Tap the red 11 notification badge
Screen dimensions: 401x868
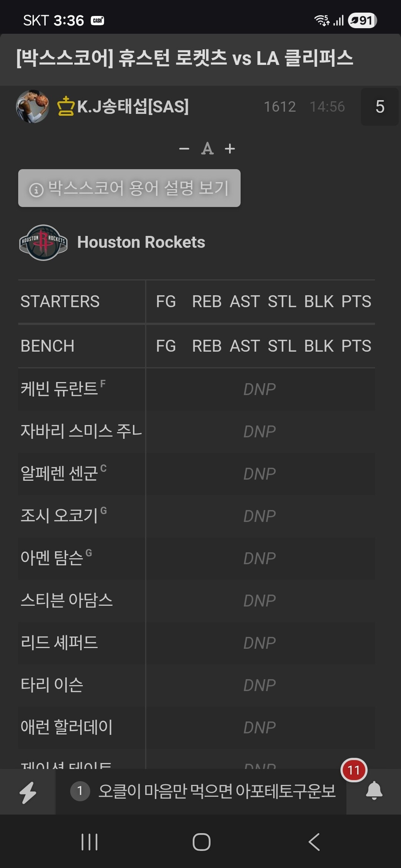click(353, 770)
